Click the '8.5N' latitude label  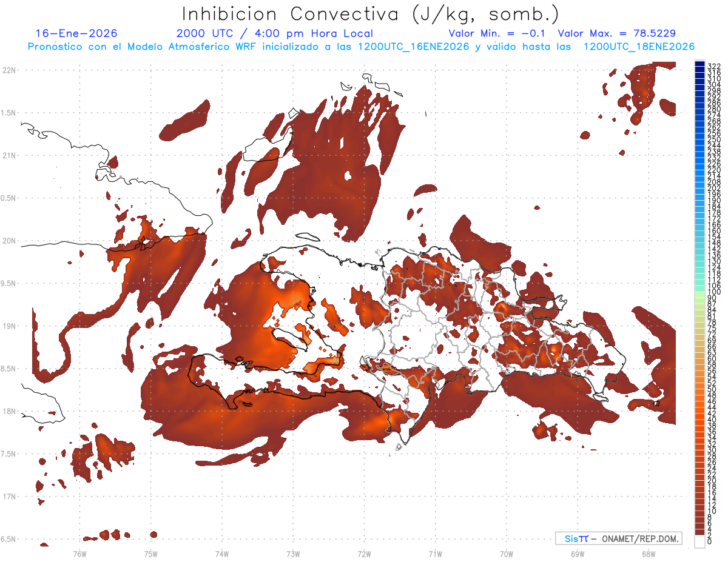9,369
